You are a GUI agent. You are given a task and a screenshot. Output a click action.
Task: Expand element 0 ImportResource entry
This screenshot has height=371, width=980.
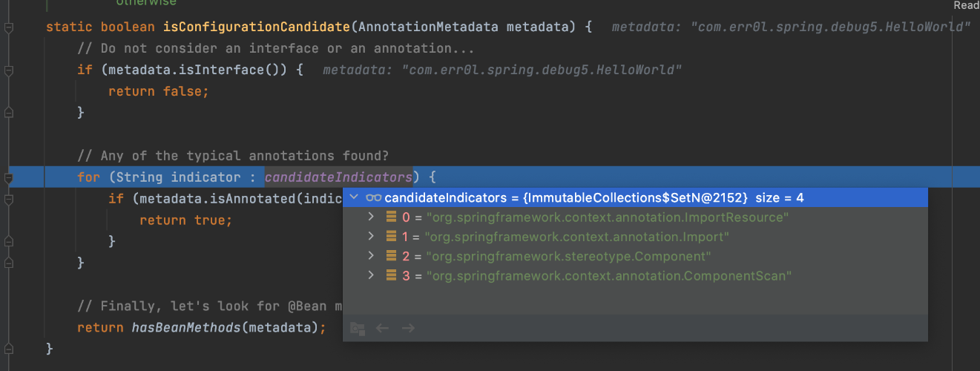pyautogui.click(x=372, y=217)
